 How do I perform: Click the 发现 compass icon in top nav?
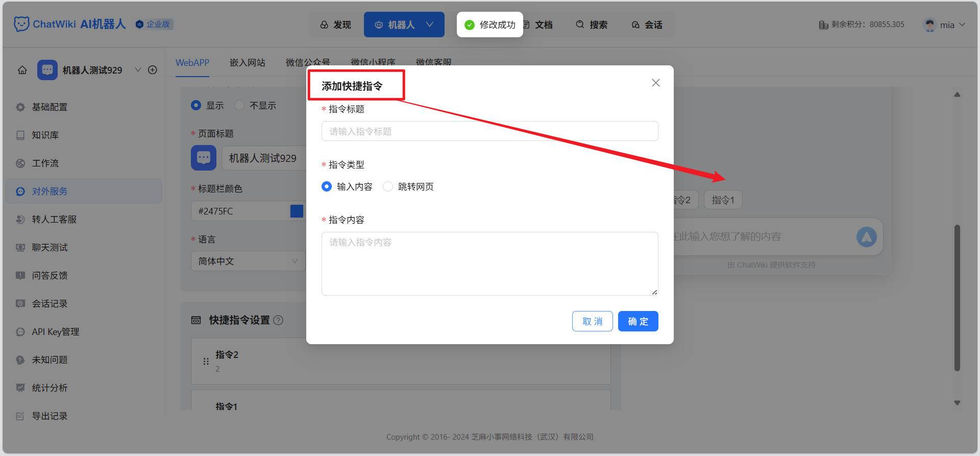[x=324, y=25]
